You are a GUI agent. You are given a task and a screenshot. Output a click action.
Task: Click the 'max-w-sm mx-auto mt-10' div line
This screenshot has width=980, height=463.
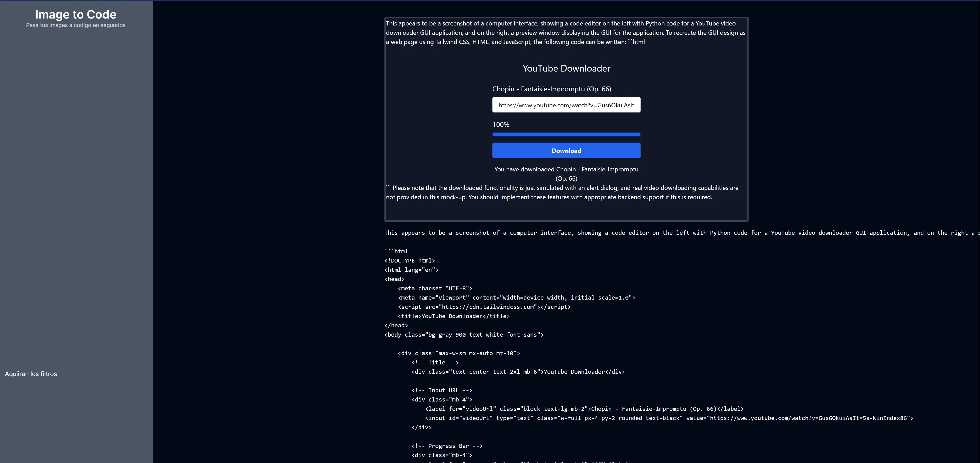458,353
